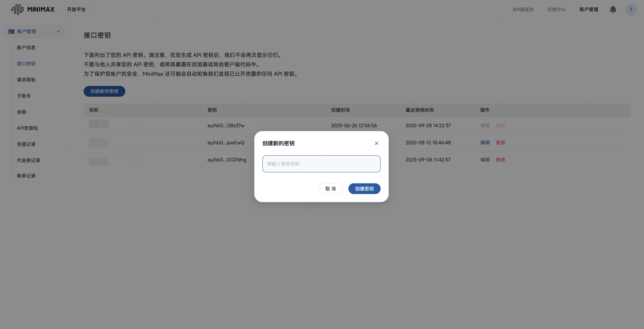Click 编辑 for key eyJhbG...lpwEwQ

point(485,143)
